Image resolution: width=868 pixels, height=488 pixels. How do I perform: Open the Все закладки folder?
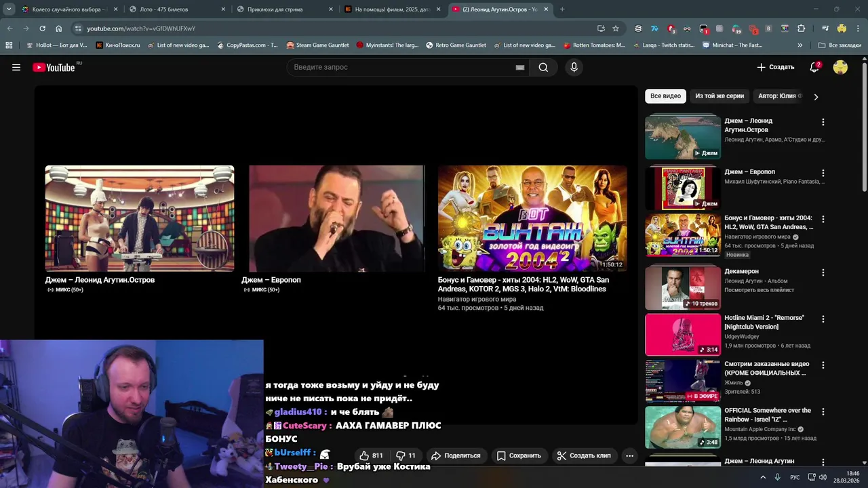pos(840,45)
